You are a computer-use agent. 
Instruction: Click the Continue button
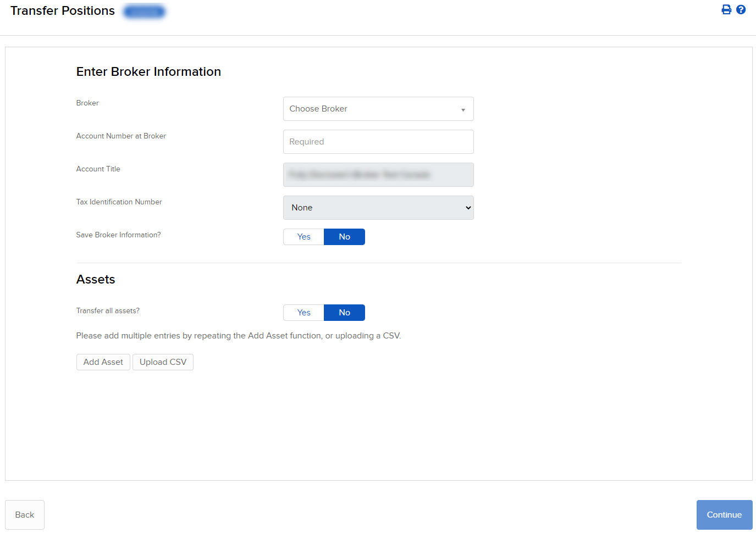724,514
